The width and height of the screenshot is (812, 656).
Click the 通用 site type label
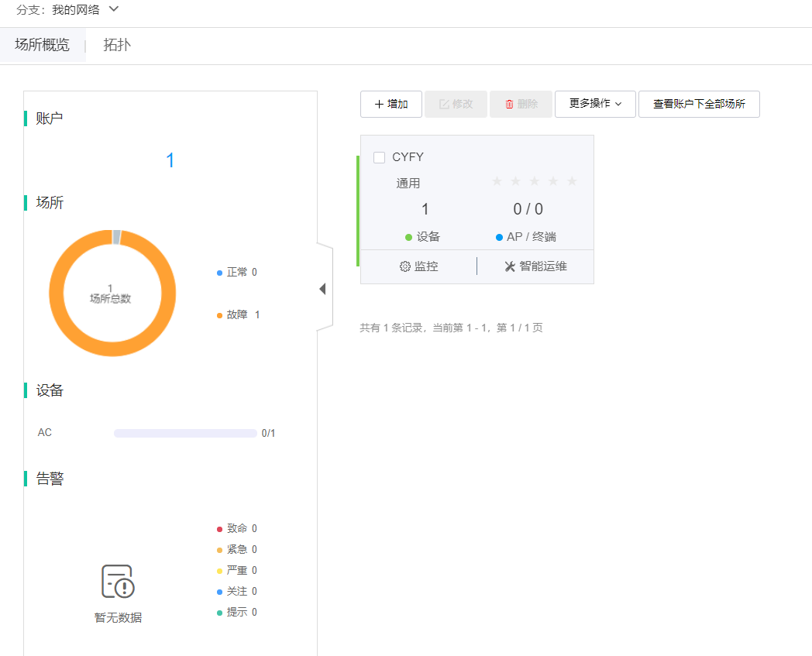point(408,184)
